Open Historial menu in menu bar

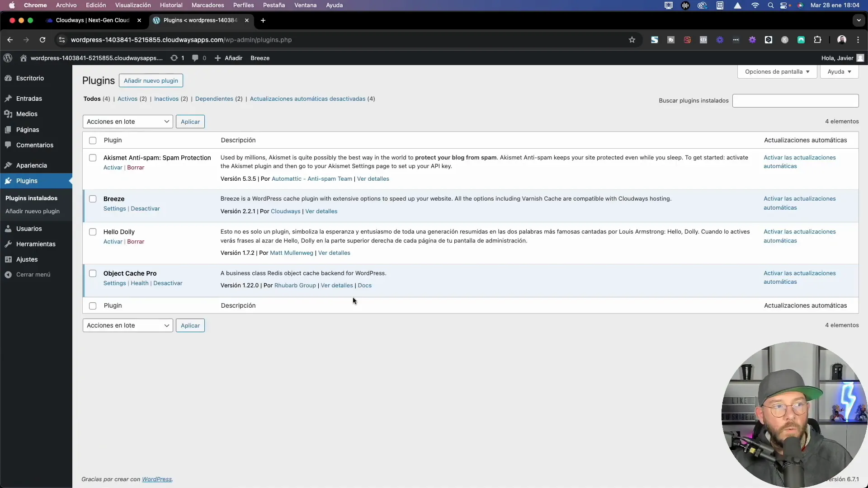(171, 5)
